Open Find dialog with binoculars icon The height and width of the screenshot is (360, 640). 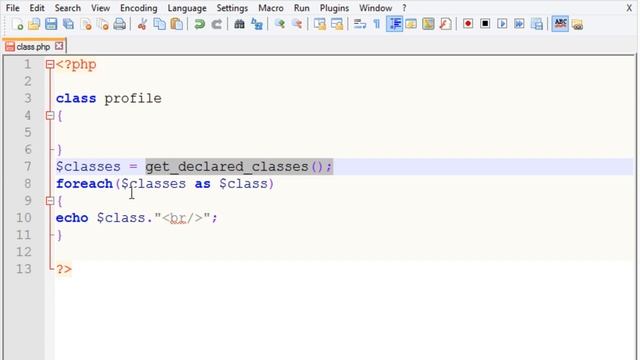pyautogui.click(x=239, y=24)
